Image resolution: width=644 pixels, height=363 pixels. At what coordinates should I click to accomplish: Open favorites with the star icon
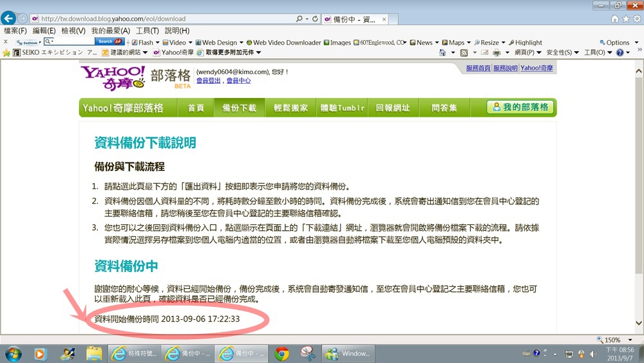pos(625,19)
